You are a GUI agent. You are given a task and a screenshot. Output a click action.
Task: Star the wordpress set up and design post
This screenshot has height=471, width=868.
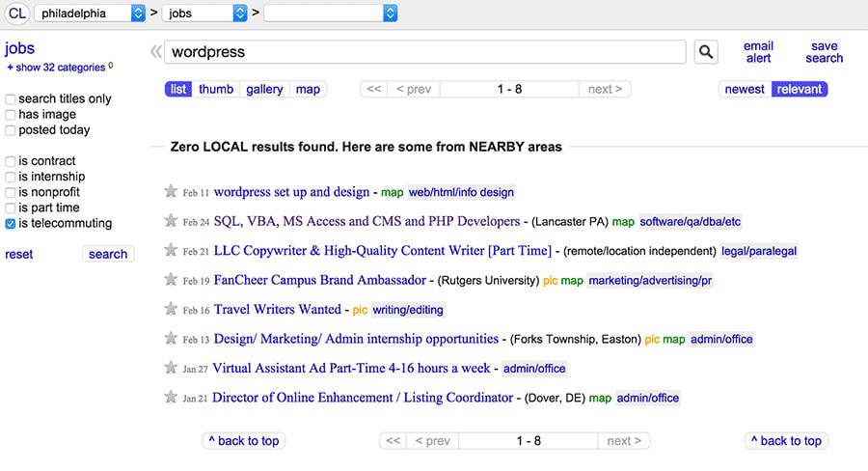171,191
